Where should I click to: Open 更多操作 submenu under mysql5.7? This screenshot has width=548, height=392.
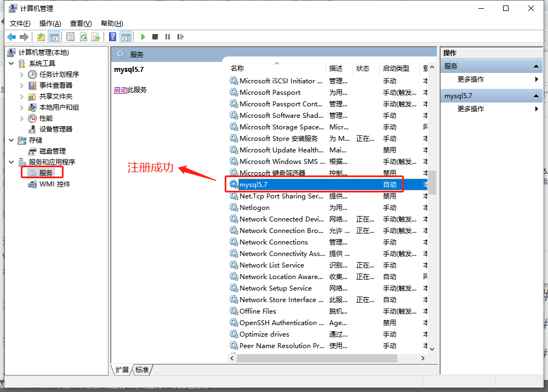[x=492, y=109]
